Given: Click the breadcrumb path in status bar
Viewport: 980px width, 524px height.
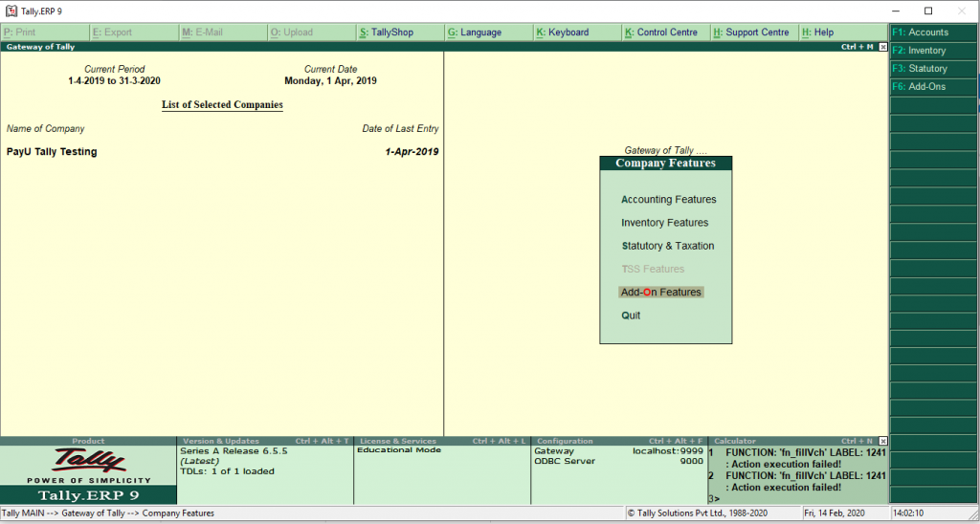Looking at the screenshot, I should pos(108,513).
